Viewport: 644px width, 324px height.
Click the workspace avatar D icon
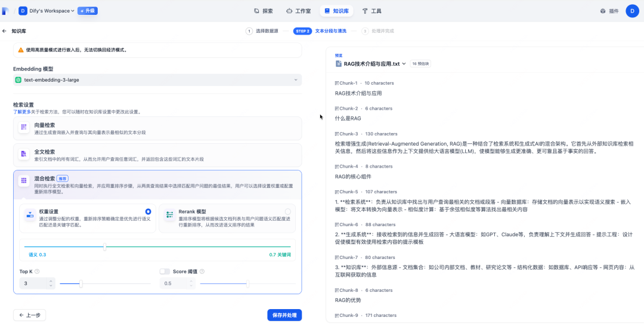pyautogui.click(x=23, y=11)
